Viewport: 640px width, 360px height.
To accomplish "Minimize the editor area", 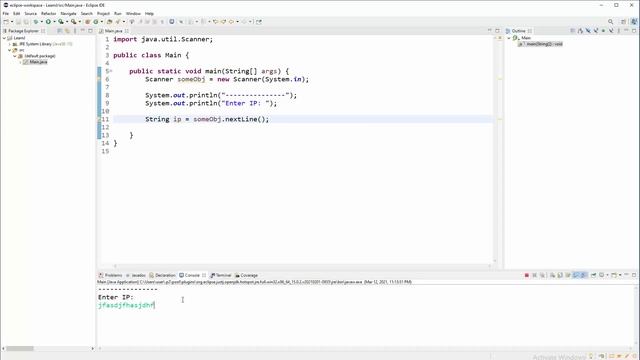I will coord(489,31).
